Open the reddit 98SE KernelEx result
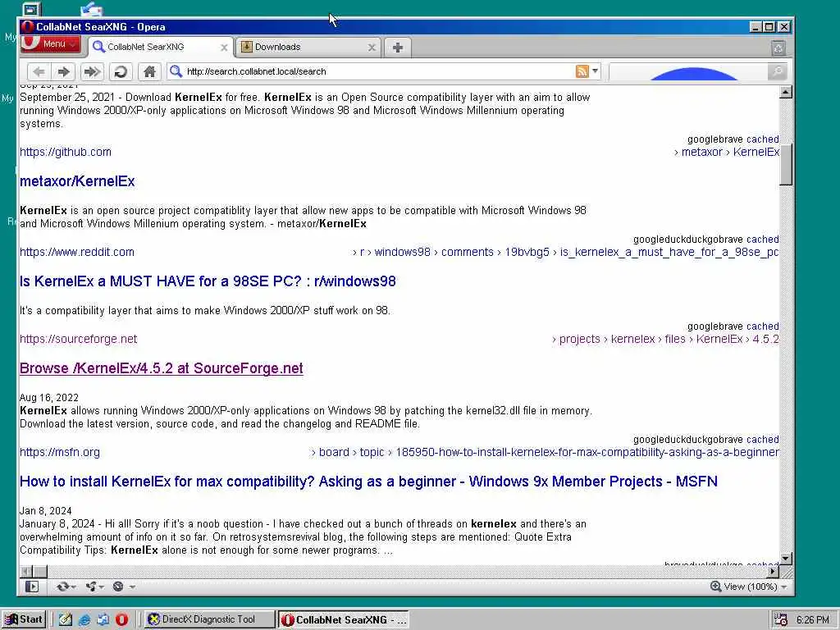The width and height of the screenshot is (840, 630). [x=208, y=281]
